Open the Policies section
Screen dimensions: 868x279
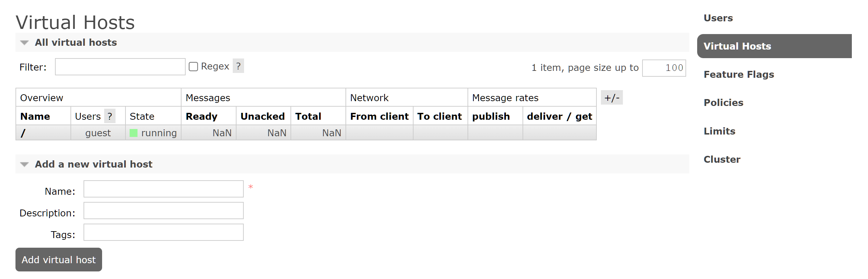click(723, 103)
